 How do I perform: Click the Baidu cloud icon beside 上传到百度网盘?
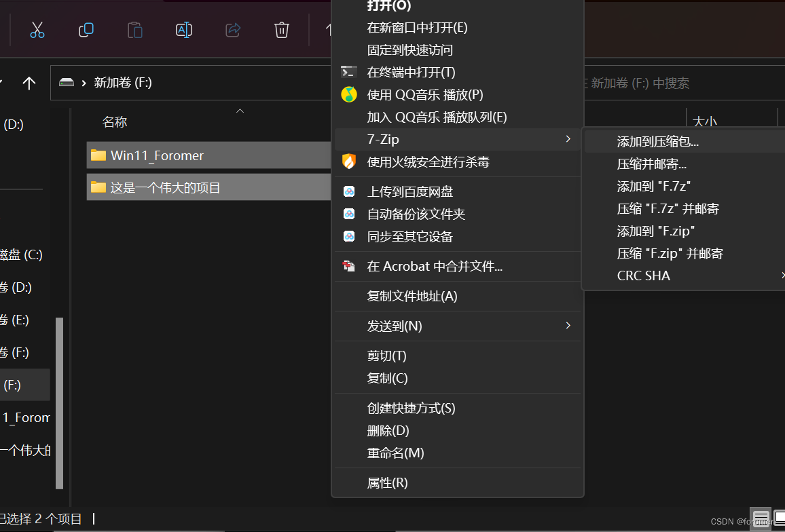(349, 191)
